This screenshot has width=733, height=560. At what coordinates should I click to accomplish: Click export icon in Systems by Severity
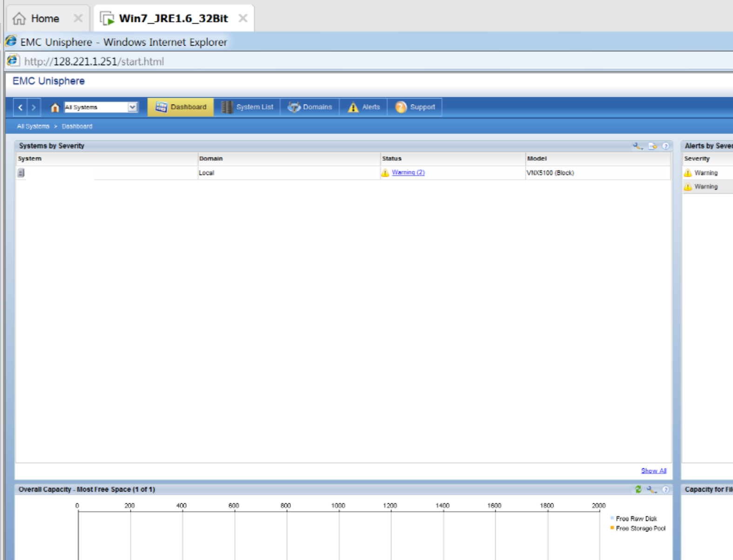[x=652, y=146]
